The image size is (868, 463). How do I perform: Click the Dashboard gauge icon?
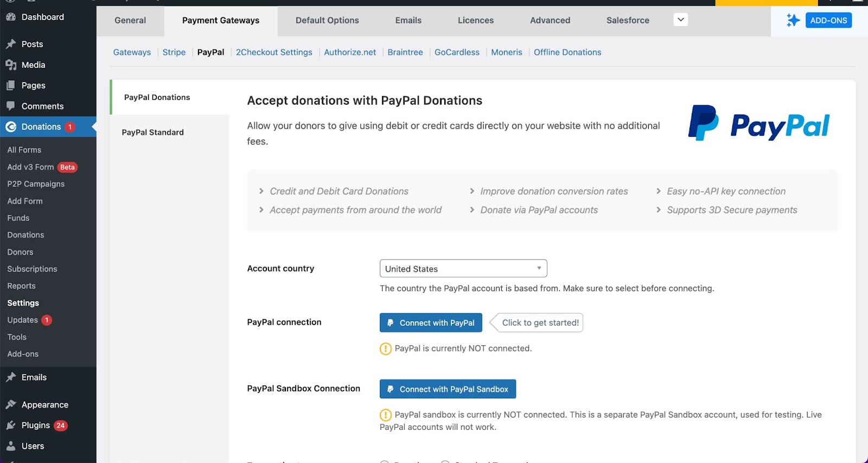(x=11, y=17)
